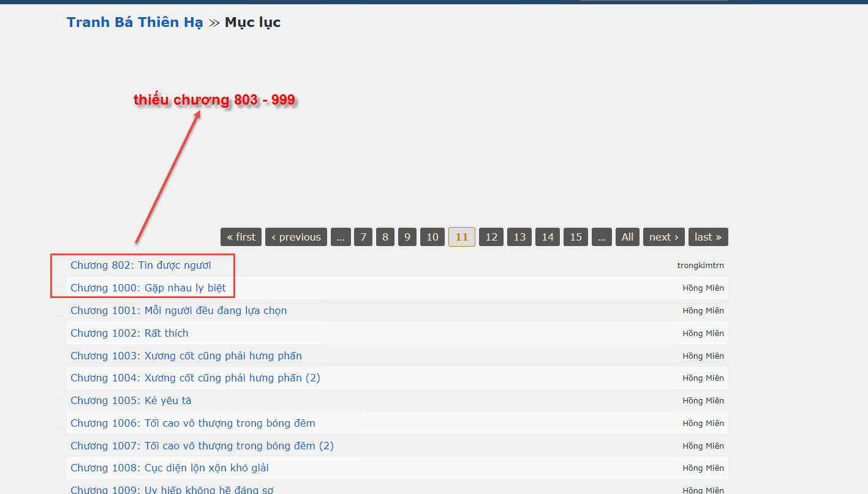Jump to page 7 of chapters

tap(363, 237)
